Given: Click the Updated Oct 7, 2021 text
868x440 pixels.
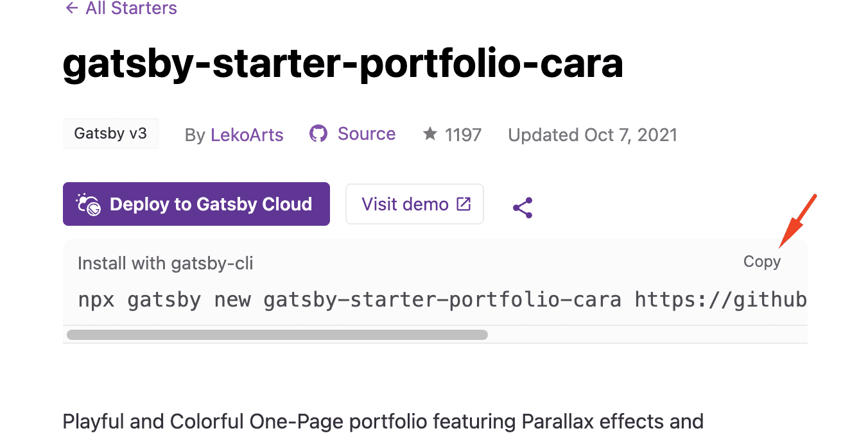Looking at the screenshot, I should (x=592, y=135).
